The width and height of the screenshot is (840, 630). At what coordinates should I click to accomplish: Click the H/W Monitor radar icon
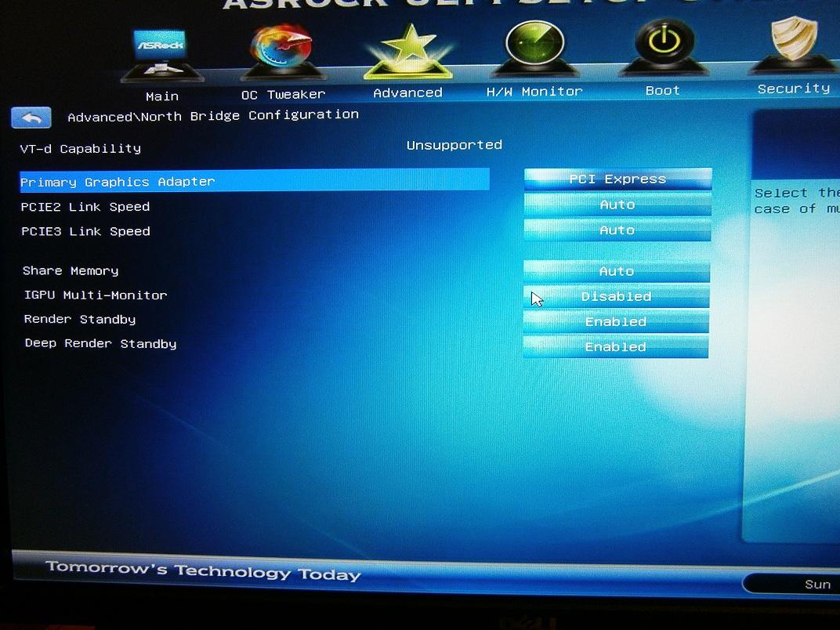click(x=534, y=49)
